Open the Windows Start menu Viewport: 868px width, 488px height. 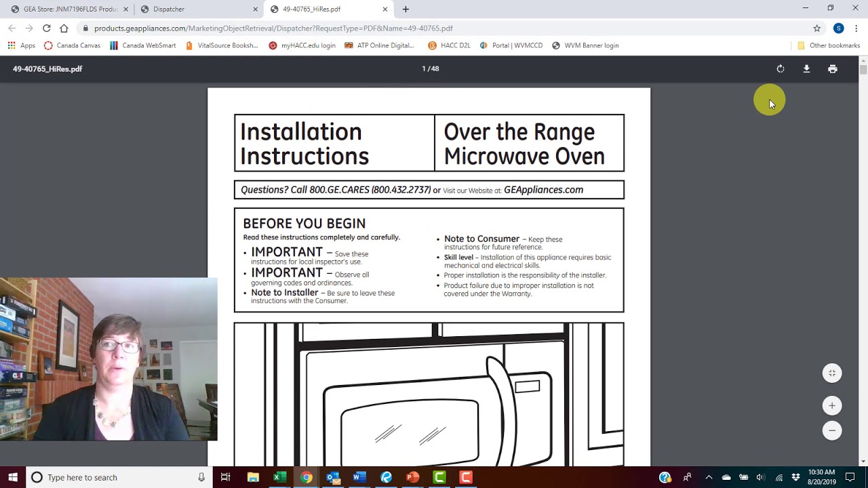pos(13,477)
